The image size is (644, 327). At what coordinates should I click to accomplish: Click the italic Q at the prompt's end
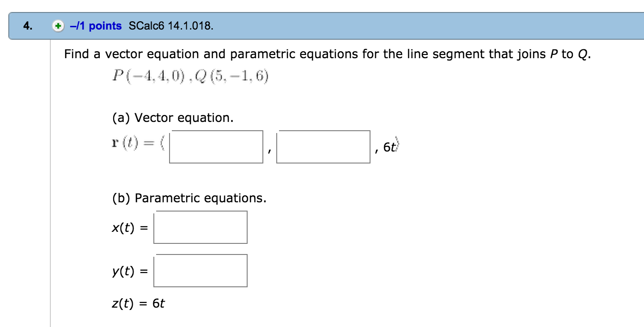(x=583, y=55)
